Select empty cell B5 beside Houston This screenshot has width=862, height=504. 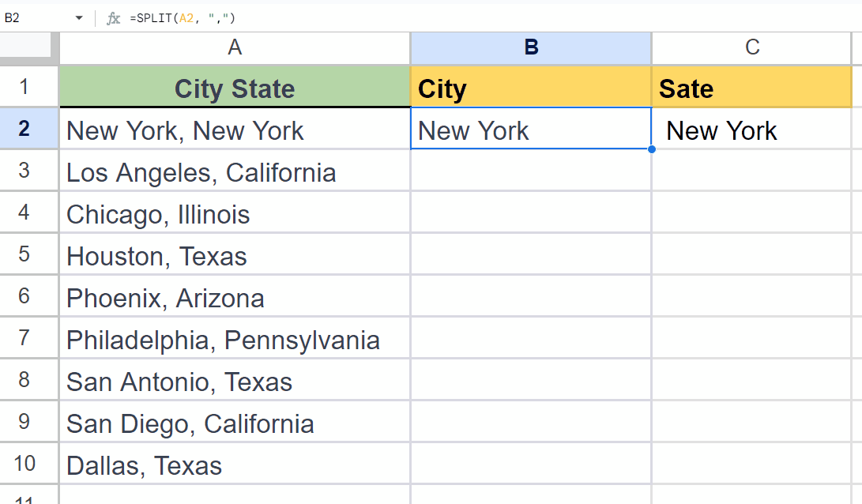click(x=530, y=256)
